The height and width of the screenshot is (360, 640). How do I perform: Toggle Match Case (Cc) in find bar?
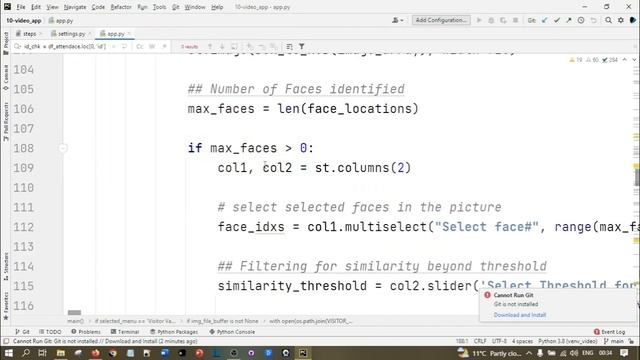pyautogui.click(x=140, y=47)
